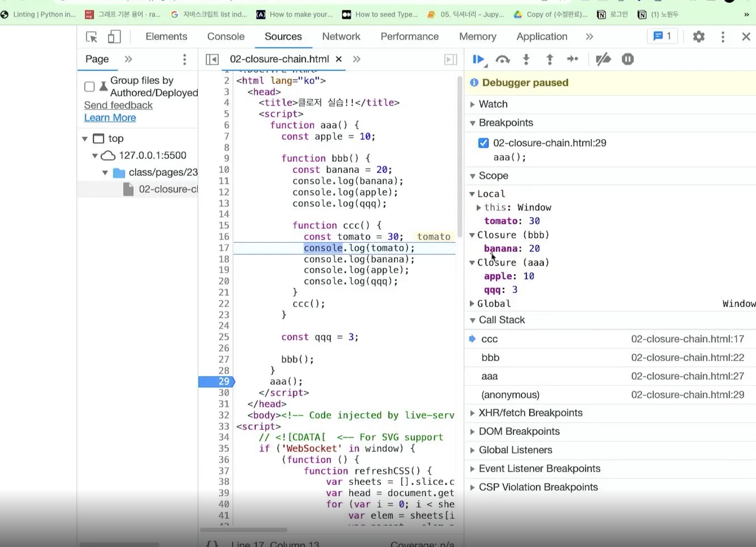Enable Group files by Authored/Deployed checkbox
This screenshot has height=547, width=756.
point(89,87)
